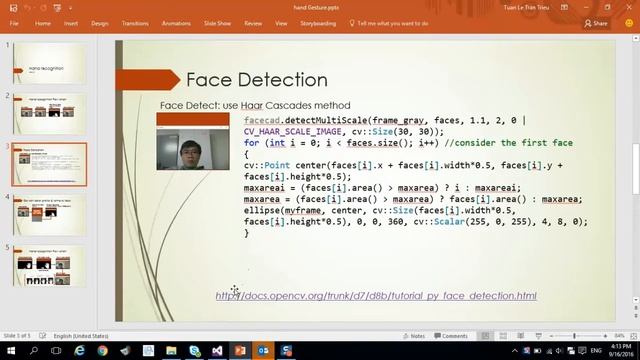This screenshot has width=640, height=360.
Task: Open the docs.opencv.org face detection tutorial link
Action: click(376, 296)
